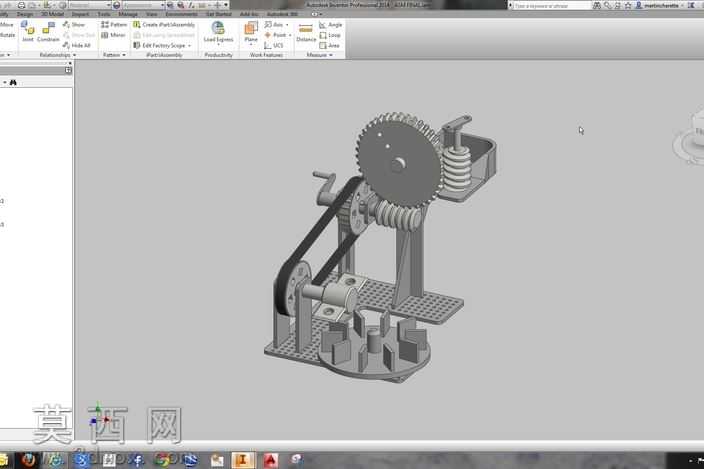Image resolution: width=704 pixels, height=469 pixels.
Task: Select the UCS work feature
Action: click(274, 45)
